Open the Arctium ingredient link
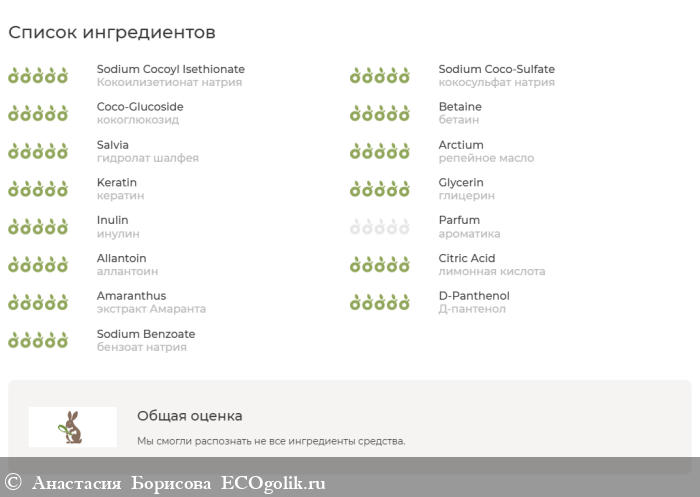 460,145
